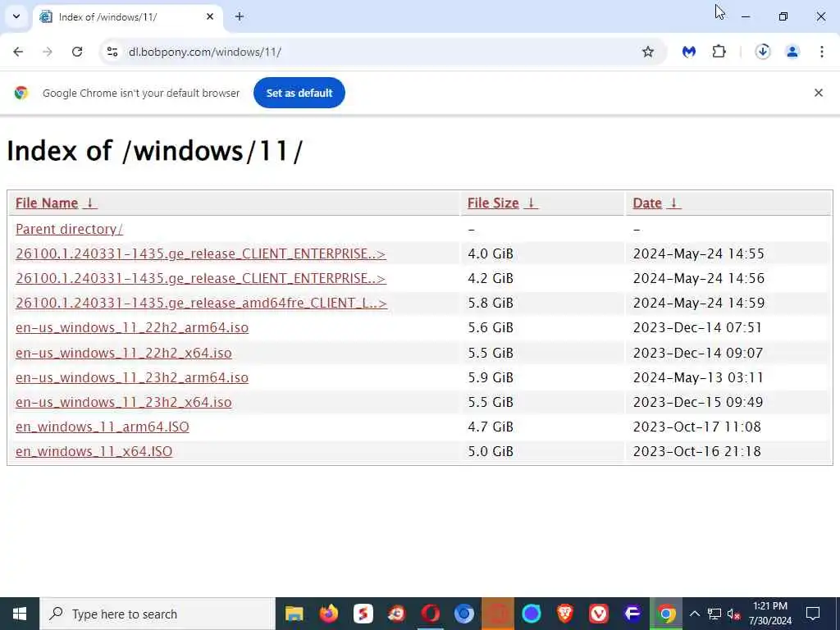Screen dimensions: 840x630
Task: Open a new tab with the plus button
Action: [240, 16]
